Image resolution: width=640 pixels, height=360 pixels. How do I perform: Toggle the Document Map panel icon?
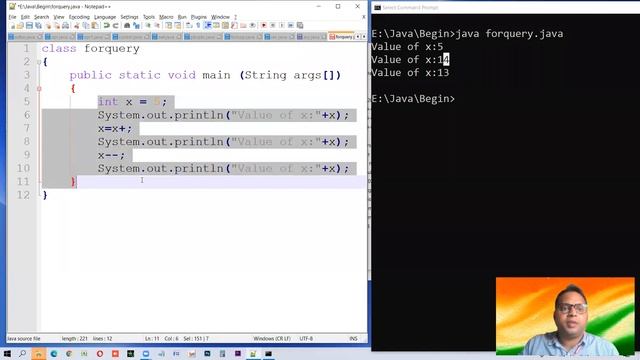coord(225,25)
